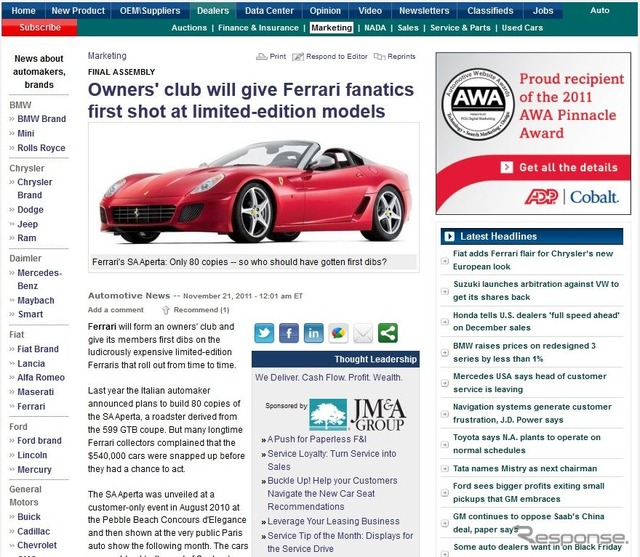Email this article via envelope icon
Viewport: 640px width, 557px height.
coord(363,333)
